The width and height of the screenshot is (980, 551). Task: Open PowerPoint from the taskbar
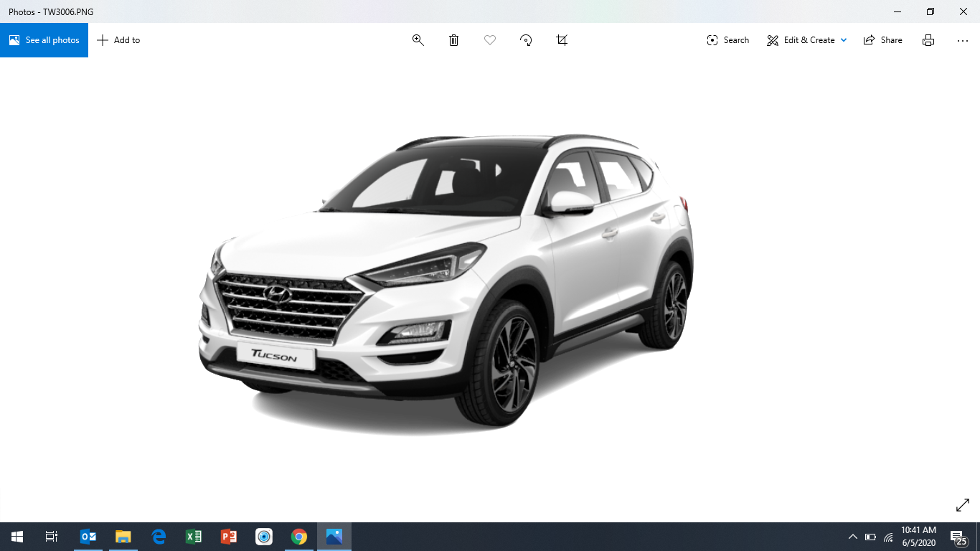[229, 537]
